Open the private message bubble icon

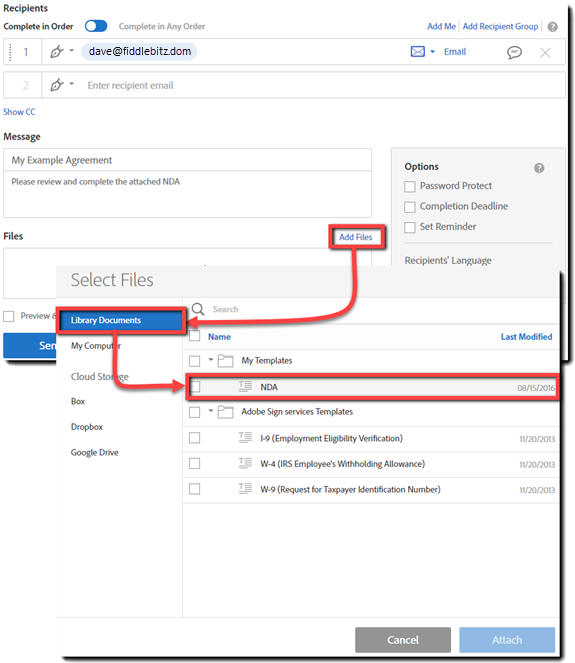tap(514, 52)
